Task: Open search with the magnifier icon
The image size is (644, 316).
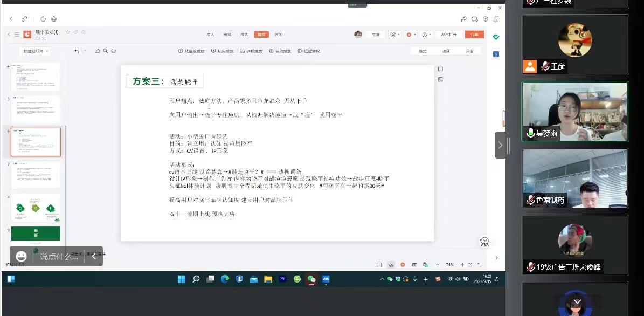Action: tap(106, 51)
